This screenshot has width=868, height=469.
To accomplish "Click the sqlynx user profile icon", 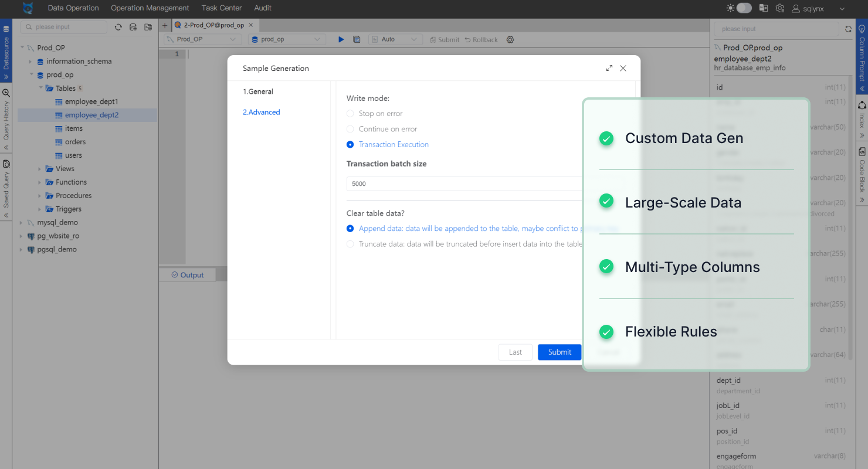I will click(x=796, y=9).
